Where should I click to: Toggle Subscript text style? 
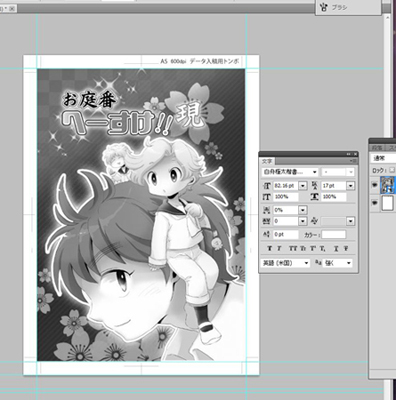tap(322, 249)
